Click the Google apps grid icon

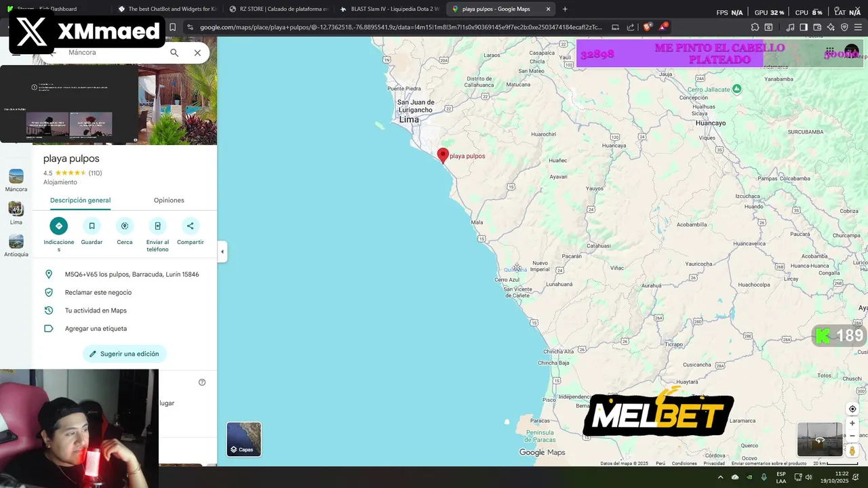[x=830, y=51]
